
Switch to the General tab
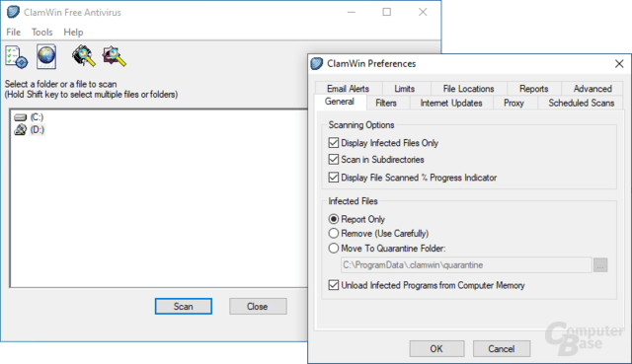pyautogui.click(x=340, y=102)
